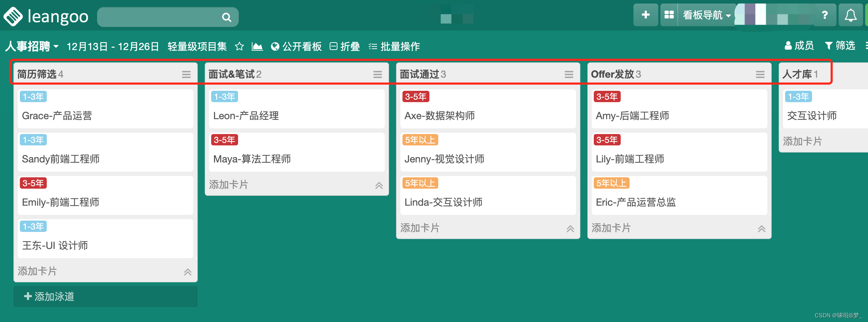Add a card in the Offer发放 list
868x322 pixels.
pos(611,228)
